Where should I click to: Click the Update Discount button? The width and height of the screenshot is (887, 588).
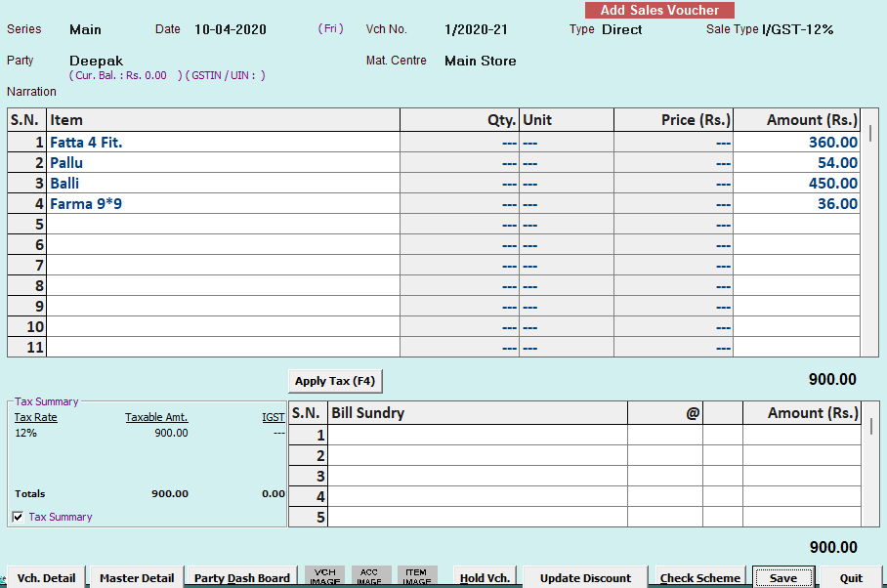click(x=585, y=577)
